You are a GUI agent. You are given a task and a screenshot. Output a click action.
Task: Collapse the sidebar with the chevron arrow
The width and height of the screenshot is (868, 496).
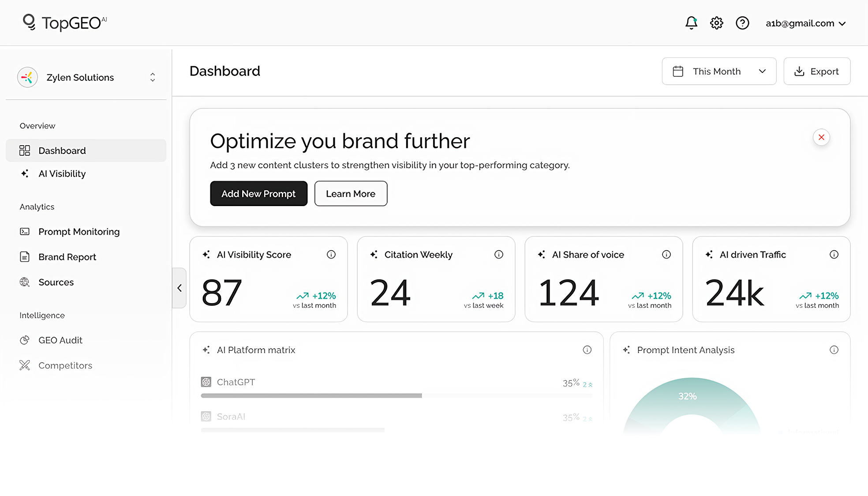[x=180, y=288]
